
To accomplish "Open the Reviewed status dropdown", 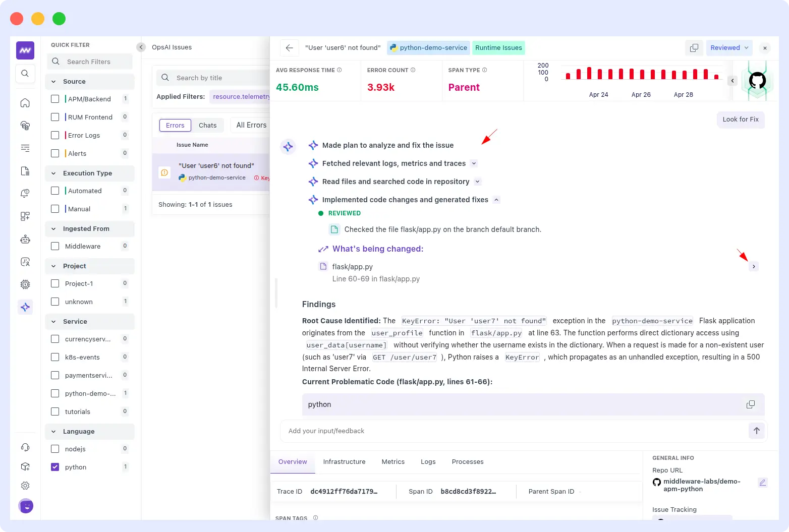I will pyautogui.click(x=729, y=47).
